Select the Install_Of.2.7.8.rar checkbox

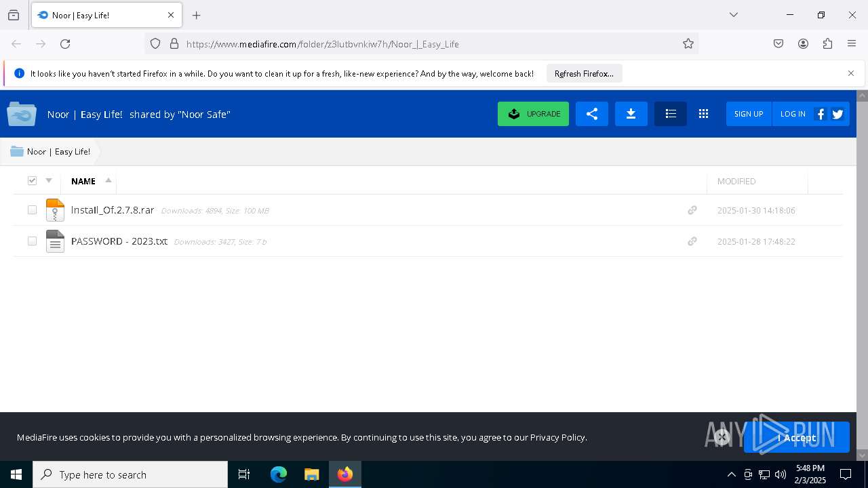coord(32,210)
